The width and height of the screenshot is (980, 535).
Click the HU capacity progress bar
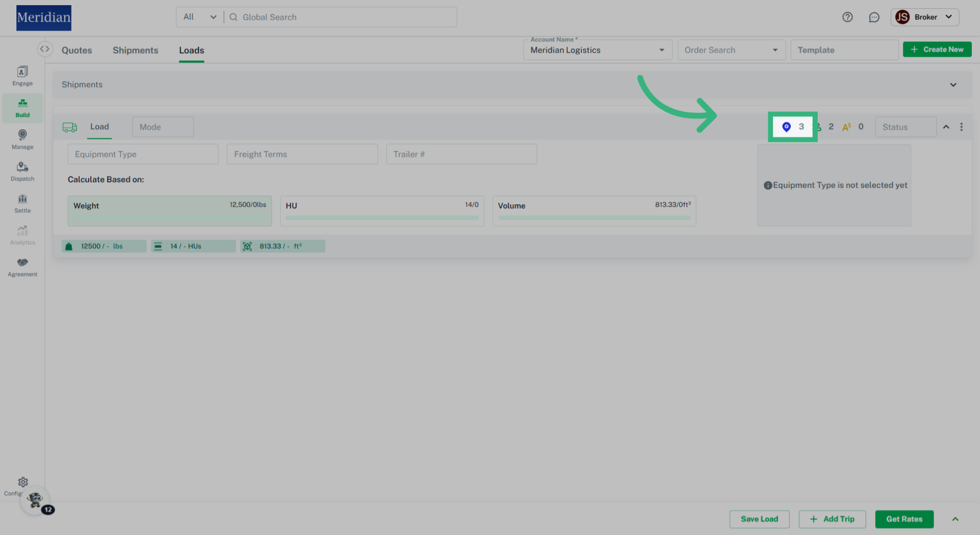[382, 218]
